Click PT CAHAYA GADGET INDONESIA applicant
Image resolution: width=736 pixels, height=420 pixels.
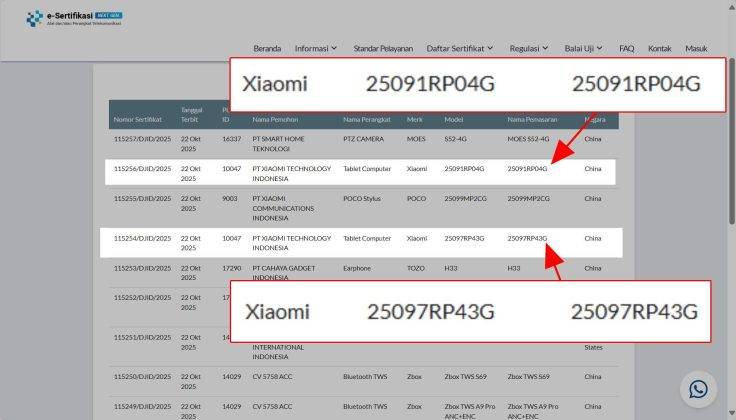(284, 273)
